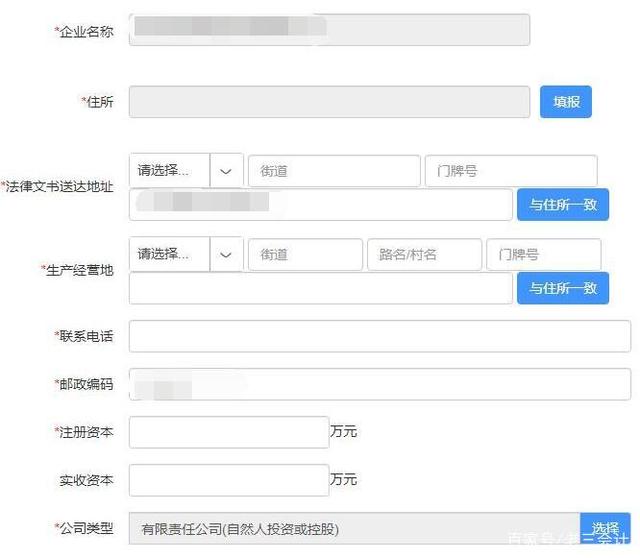Image resolution: width=640 pixels, height=558 pixels.
Task: Click the 企业名称 text field
Action: point(329,30)
